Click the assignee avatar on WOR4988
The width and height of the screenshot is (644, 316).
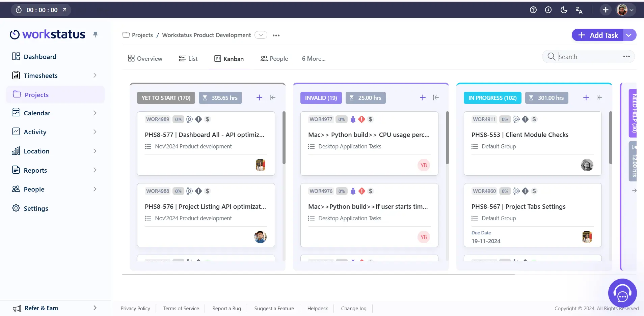tap(260, 237)
